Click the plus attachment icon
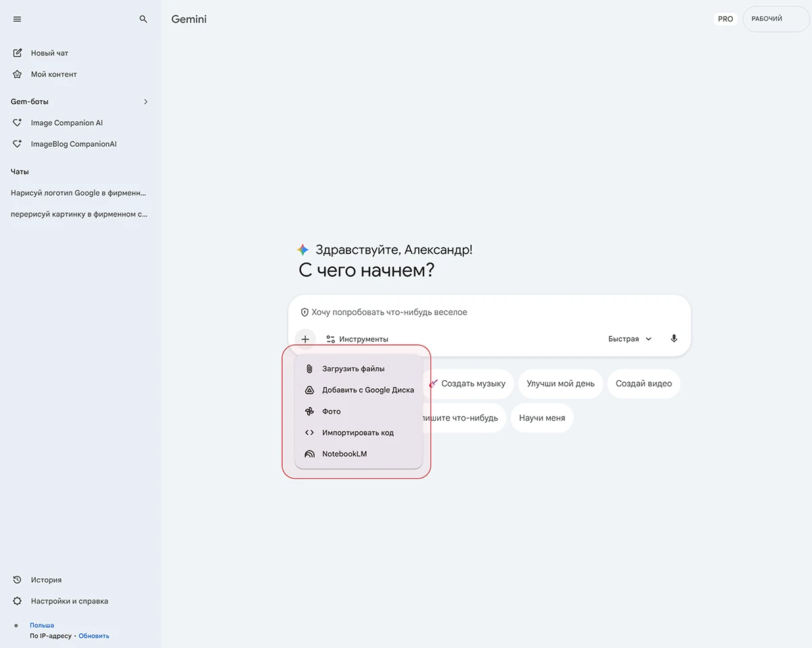The image size is (812, 648). point(305,339)
